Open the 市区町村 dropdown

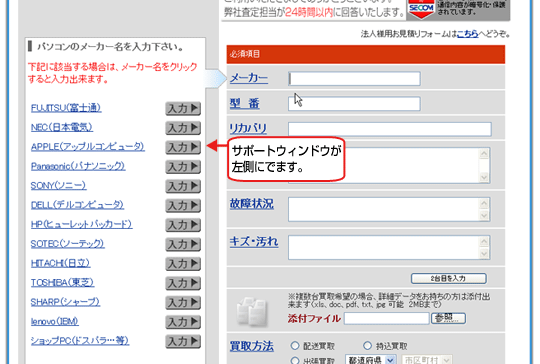pos(427,360)
